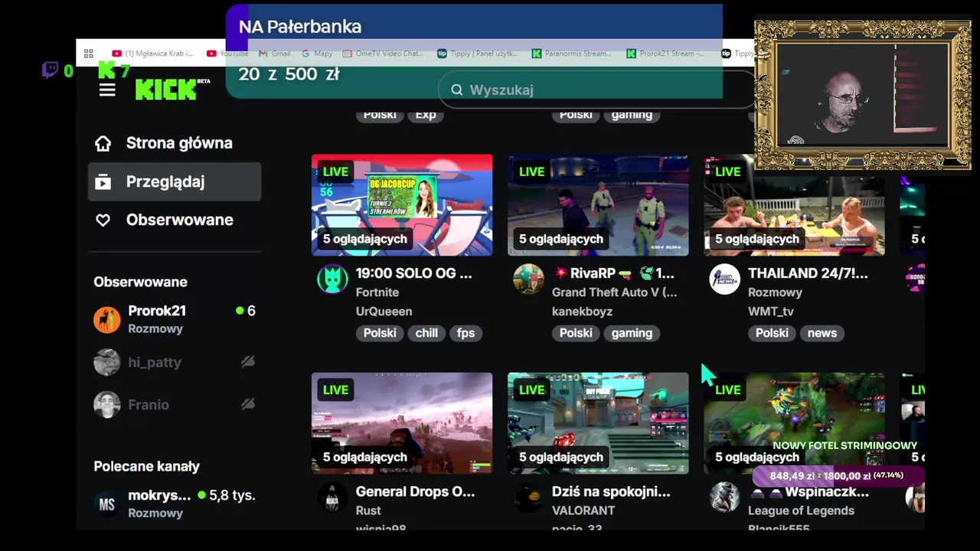
Task: Click Franio offline status icon
Action: point(248,404)
